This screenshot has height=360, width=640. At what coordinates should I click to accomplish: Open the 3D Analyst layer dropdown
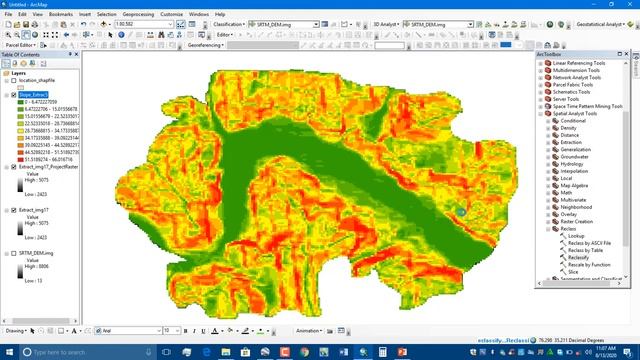(470, 24)
